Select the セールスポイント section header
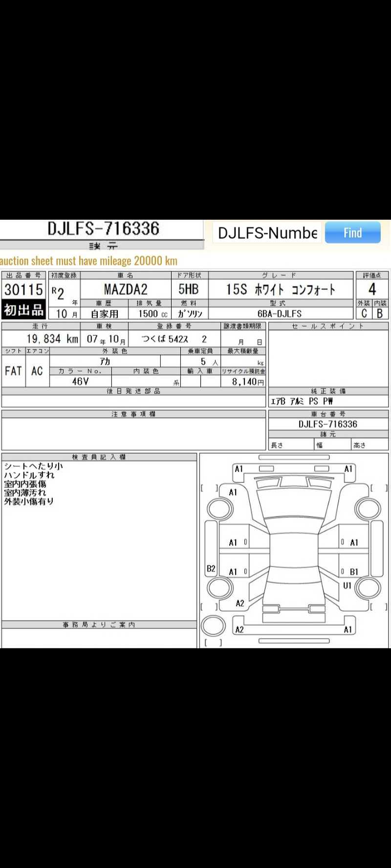The width and height of the screenshot is (391, 868). point(328,326)
